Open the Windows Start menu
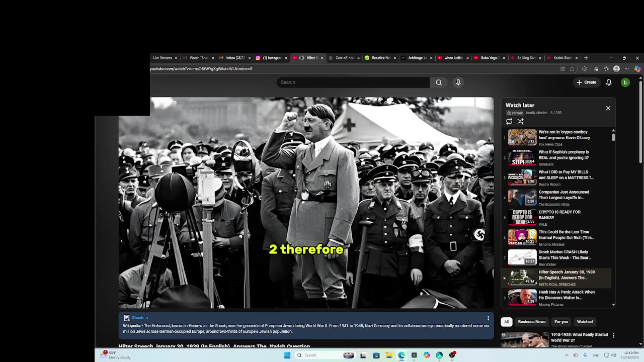Image resolution: width=644 pixels, height=362 pixels. coord(287,355)
